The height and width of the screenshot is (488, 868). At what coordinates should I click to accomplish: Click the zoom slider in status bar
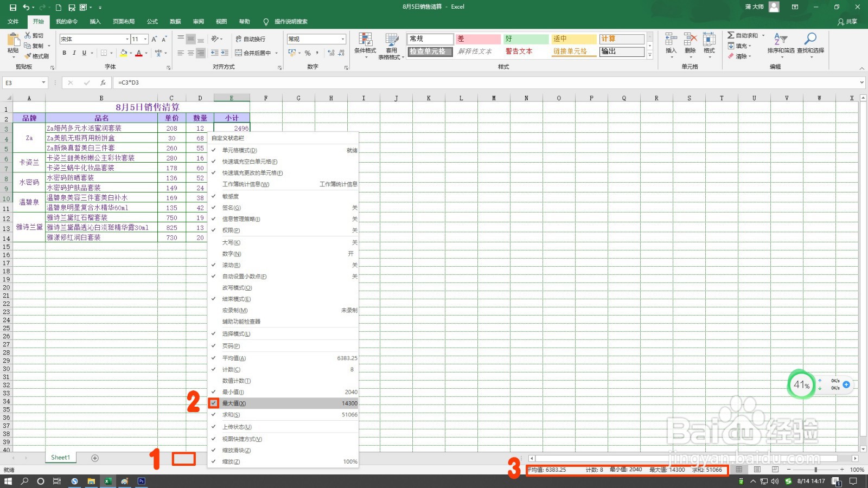tap(815, 470)
